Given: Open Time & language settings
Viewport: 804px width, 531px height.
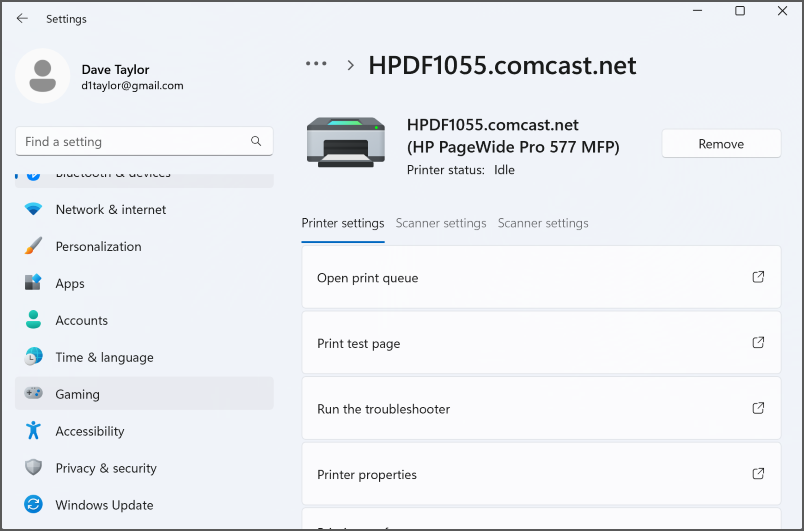Looking at the screenshot, I should [144, 357].
